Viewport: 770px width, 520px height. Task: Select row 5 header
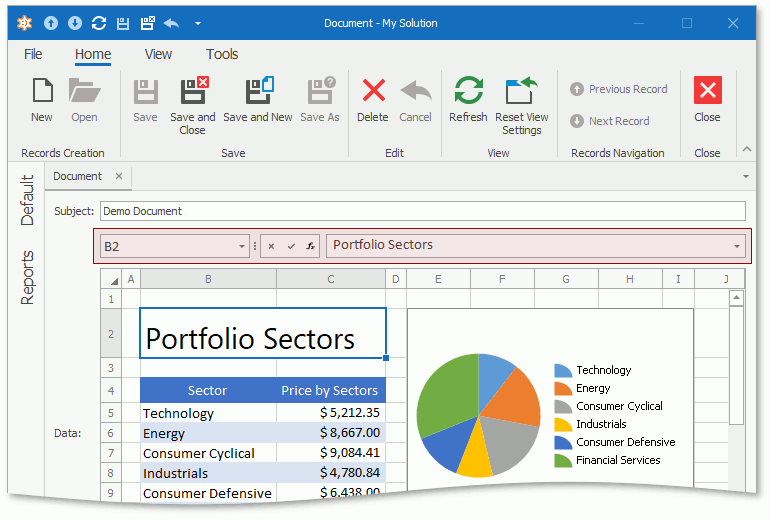click(x=111, y=413)
